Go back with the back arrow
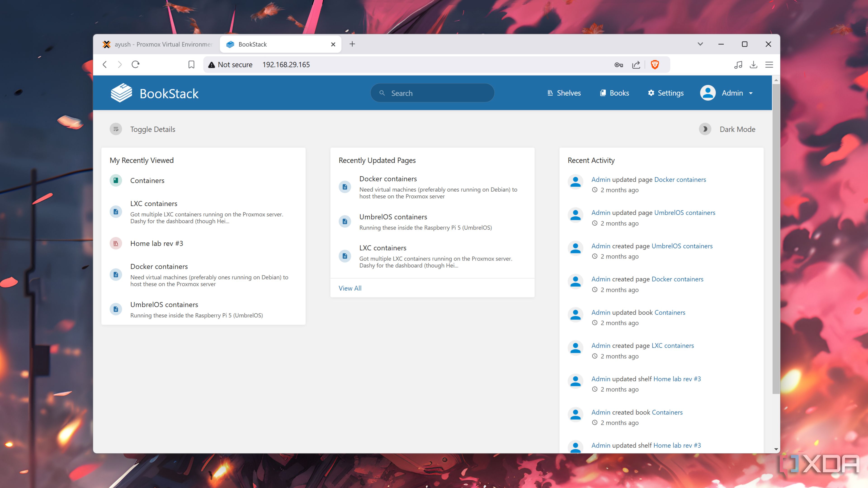The image size is (868, 488). pyautogui.click(x=105, y=64)
